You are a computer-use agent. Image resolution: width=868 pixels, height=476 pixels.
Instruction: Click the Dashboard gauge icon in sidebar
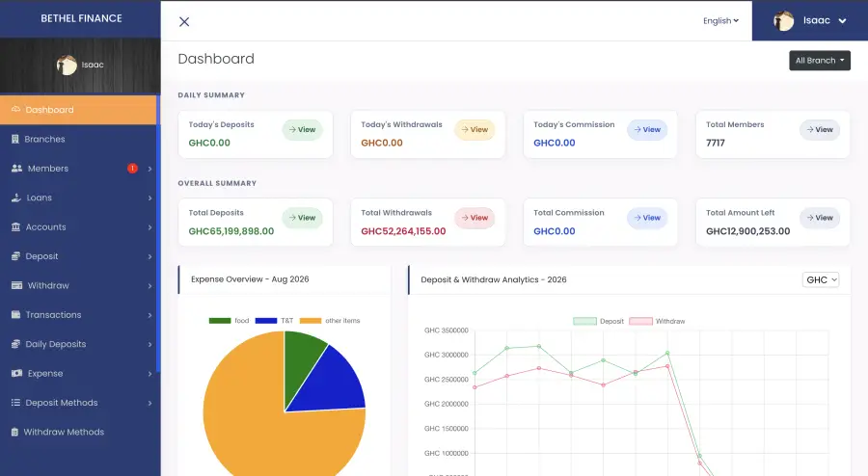[15, 110]
